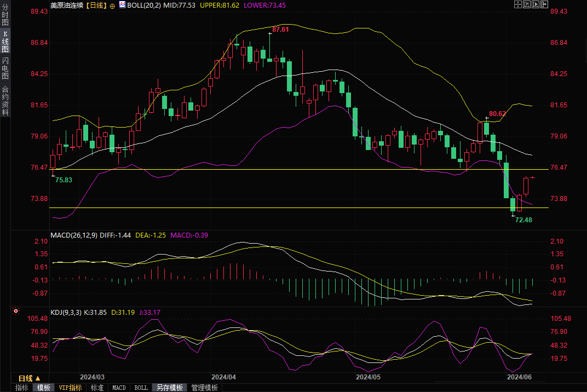Select the 指标 bottom tab
This screenshot has height=392, width=587.
(22, 388)
